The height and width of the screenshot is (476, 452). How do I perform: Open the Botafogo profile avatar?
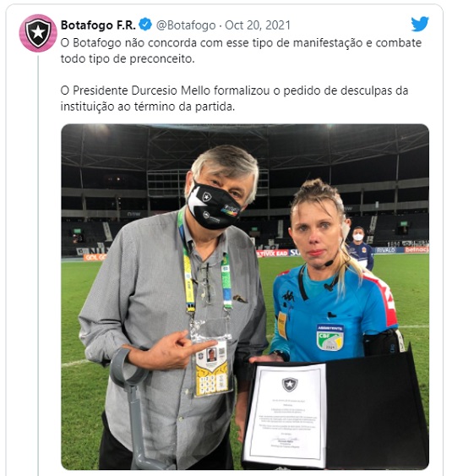(38, 33)
